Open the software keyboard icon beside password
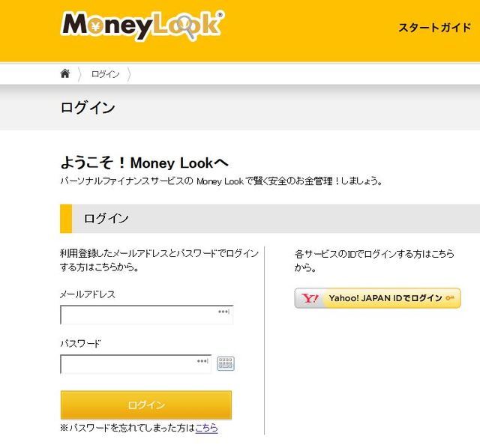This screenshot has height=448, width=480. click(226, 364)
